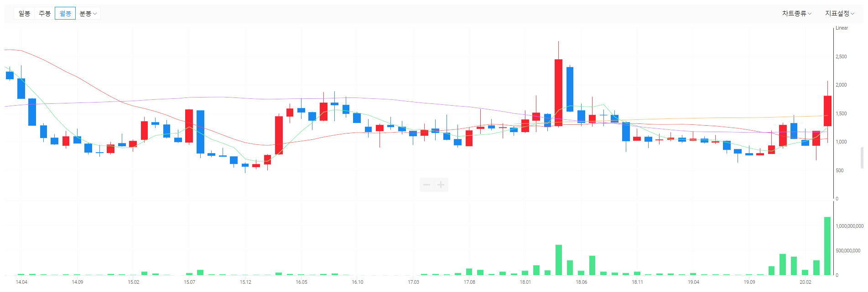Click the Linear scale label
Viewport: 868px width, 292px height.
[842, 28]
